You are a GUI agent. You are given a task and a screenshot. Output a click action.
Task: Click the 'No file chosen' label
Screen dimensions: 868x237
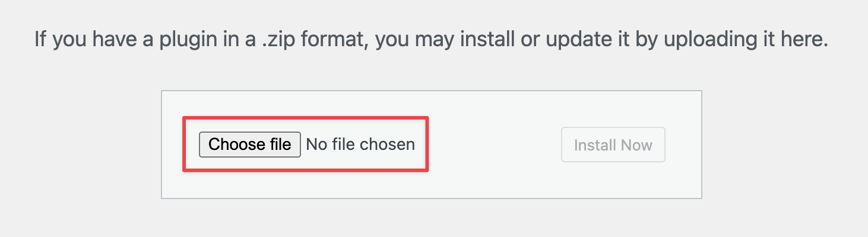click(360, 145)
